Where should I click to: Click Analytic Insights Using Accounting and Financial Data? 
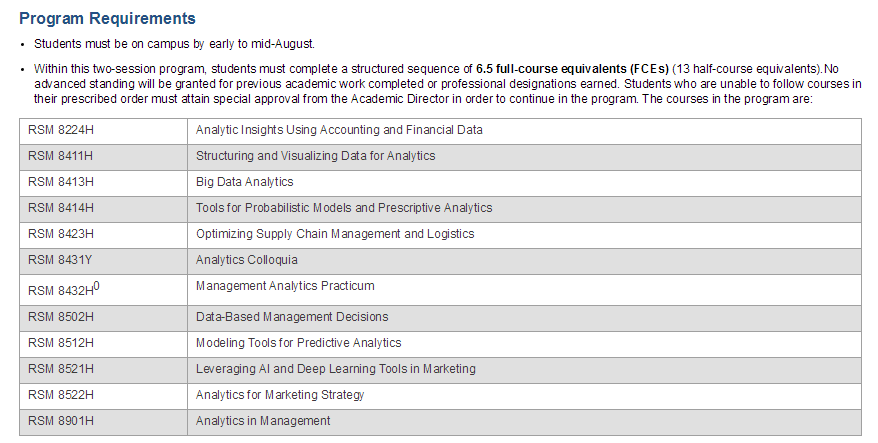(339, 130)
